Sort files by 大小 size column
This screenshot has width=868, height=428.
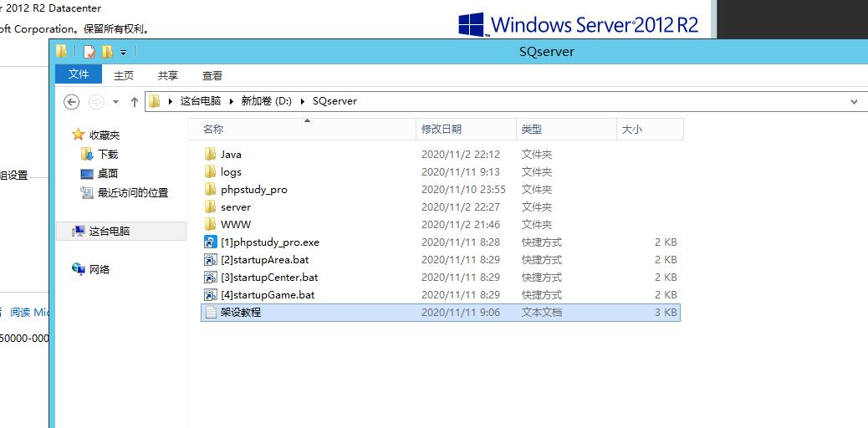pyautogui.click(x=631, y=130)
